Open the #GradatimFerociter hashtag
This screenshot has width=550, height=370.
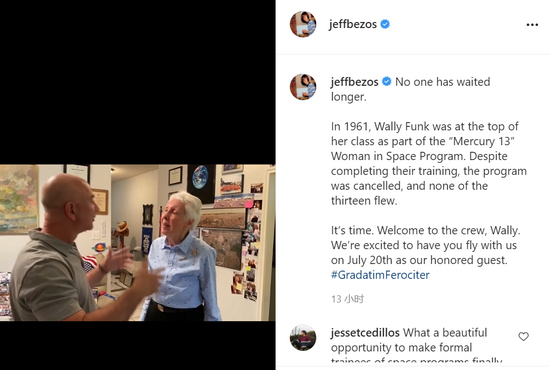(380, 275)
